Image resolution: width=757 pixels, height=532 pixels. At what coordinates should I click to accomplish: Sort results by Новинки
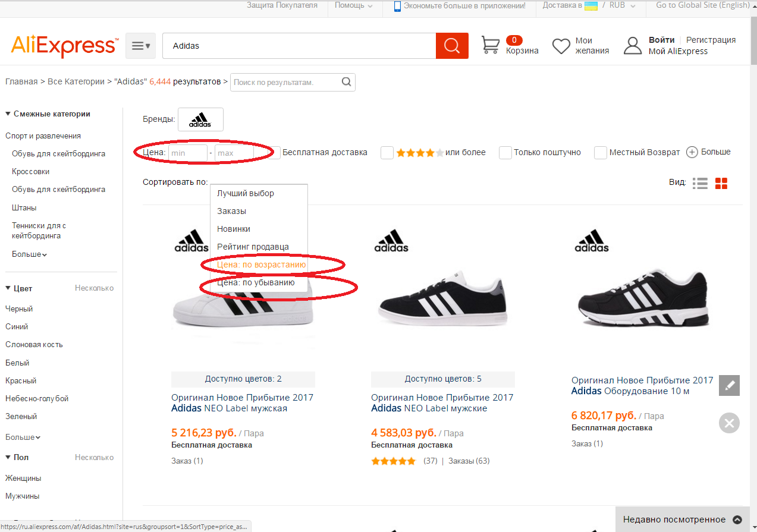(234, 229)
